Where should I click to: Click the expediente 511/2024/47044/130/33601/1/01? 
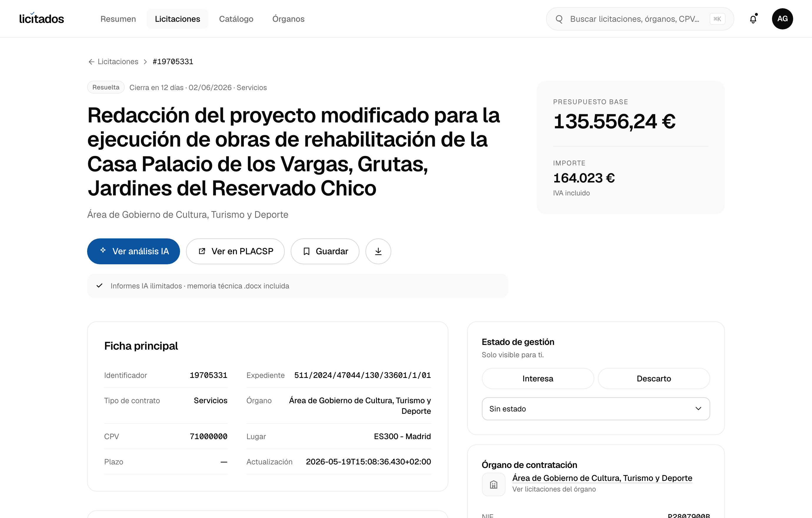(362, 375)
